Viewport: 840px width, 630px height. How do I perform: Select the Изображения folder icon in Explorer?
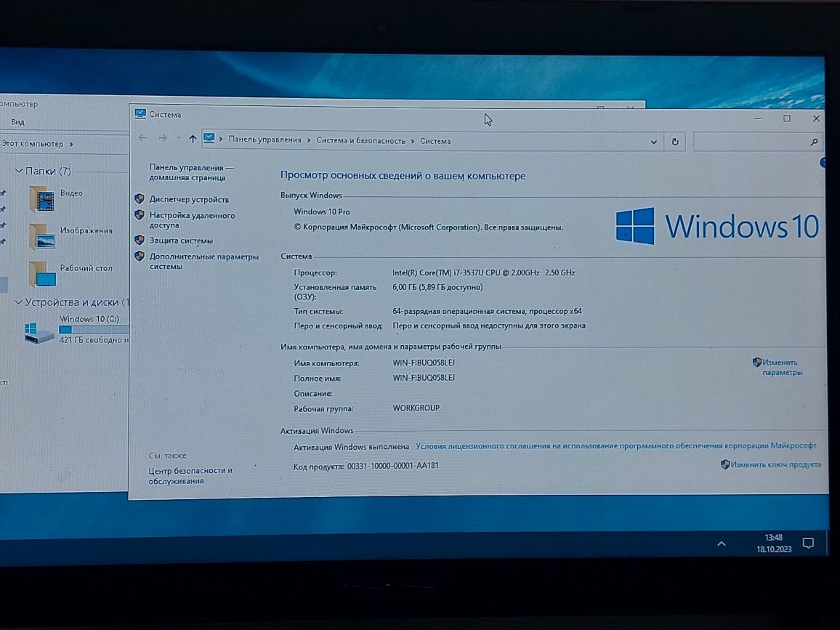coord(42,236)
